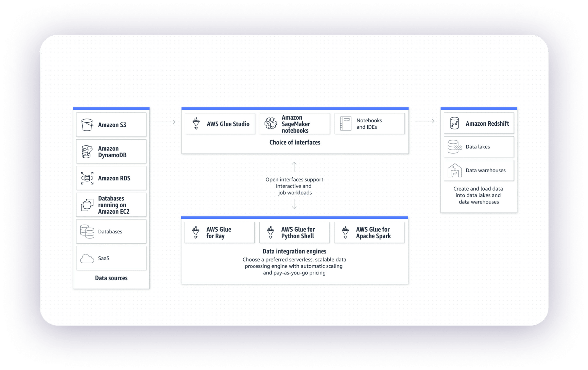Screen dimensions: 588x370
Task: Click the Data integration engines heading
Action: click(x=294, y=251)
